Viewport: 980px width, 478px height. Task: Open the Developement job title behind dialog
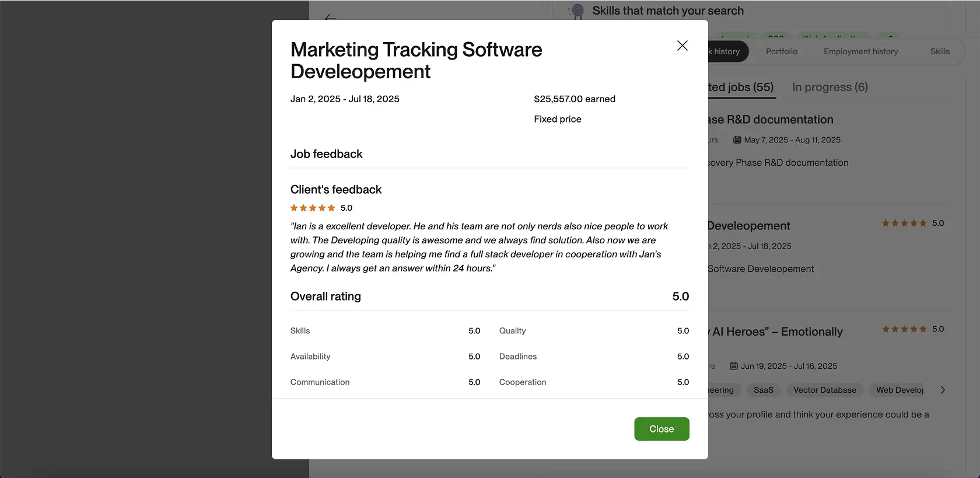749,226
